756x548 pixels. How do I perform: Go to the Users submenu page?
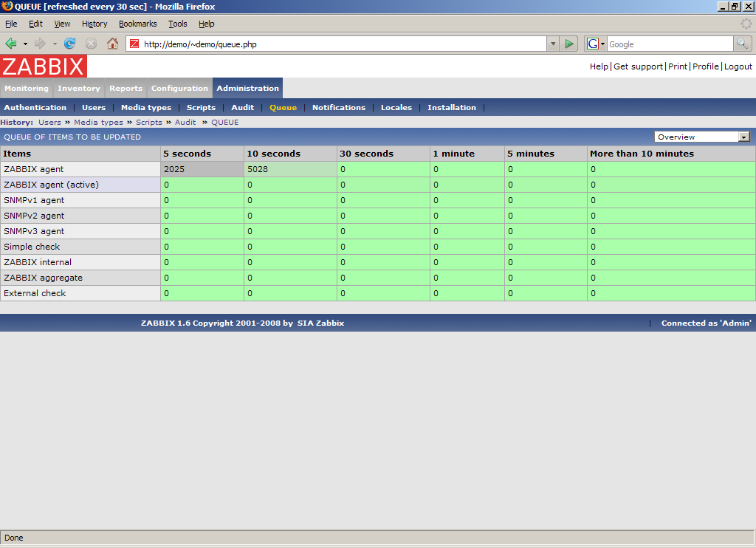coord(94,108)
